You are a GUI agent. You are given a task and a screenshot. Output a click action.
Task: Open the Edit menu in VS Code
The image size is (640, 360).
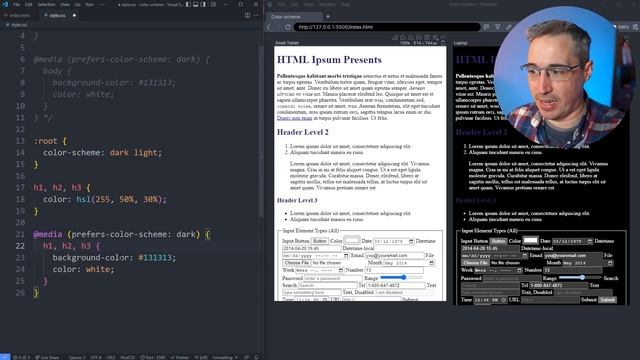[29, 4]
